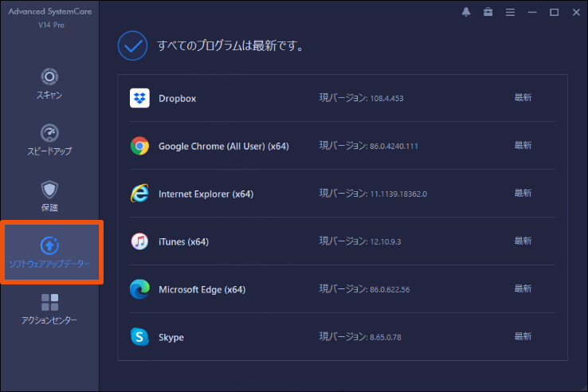
Task: Click 最新 status in Microsoft Edge row
Action: (x=523, y=289)
